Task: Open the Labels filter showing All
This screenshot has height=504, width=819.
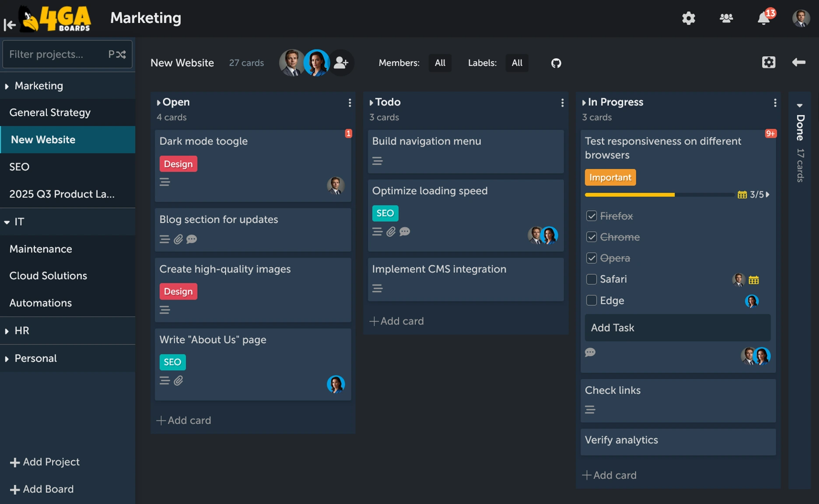Action: tap(517, 63)
